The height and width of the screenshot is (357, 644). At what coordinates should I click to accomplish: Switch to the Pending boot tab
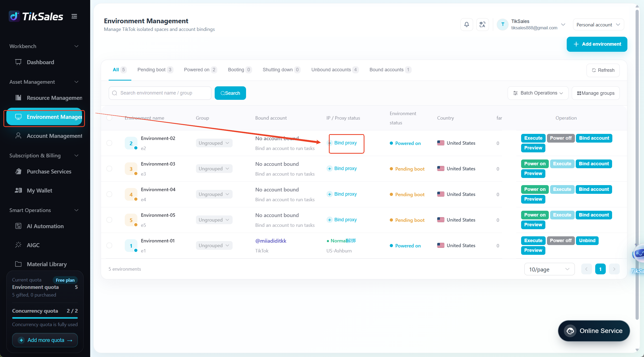click(155, 70)
